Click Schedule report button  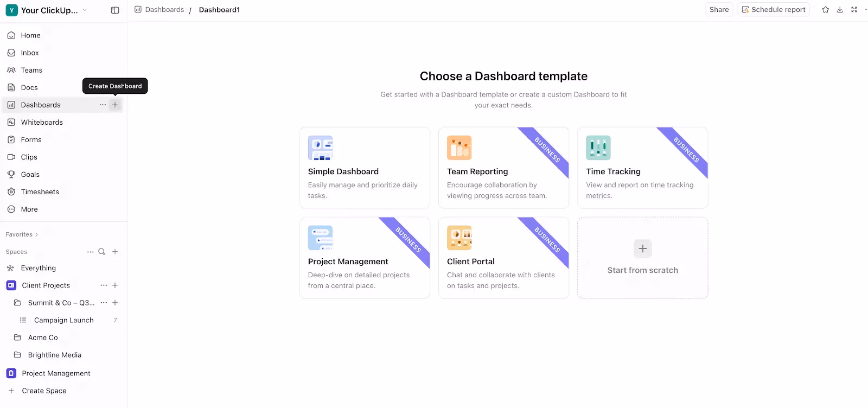point(773,10)
